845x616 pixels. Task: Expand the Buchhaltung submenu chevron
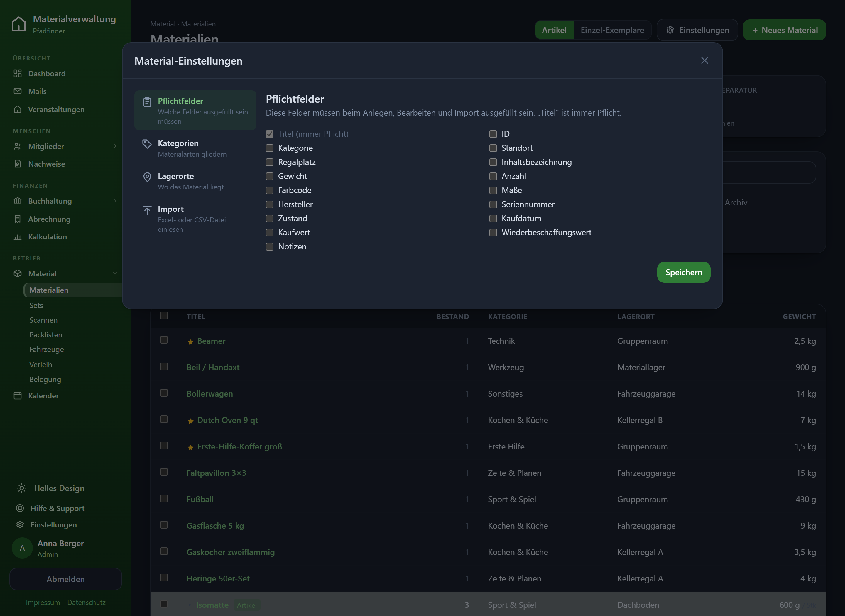click(x=115, y=201)
